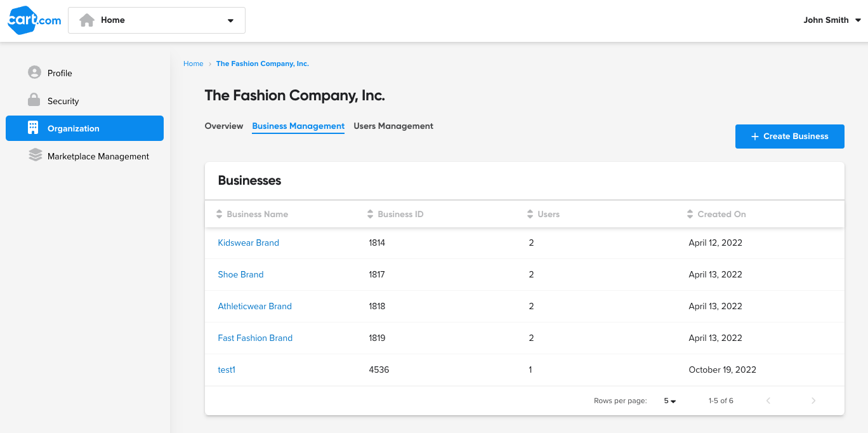
Task: Open the Users Management tab
Action: [393, 126]
